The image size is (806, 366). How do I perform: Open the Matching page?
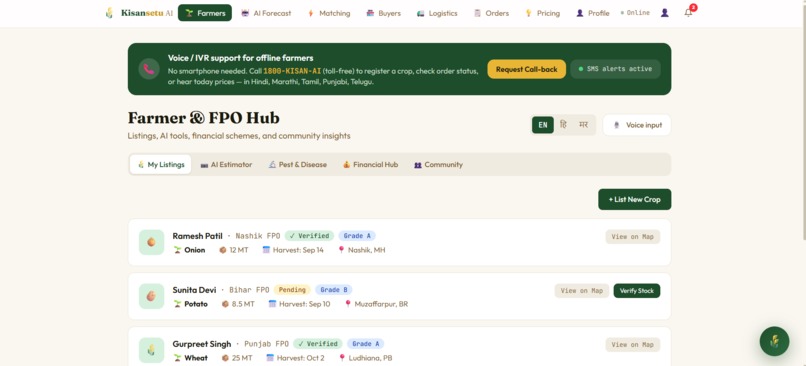tap(328, 13)
